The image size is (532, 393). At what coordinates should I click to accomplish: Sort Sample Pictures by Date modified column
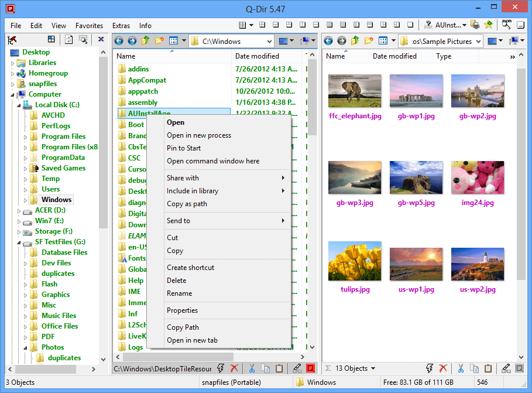(x=394, y=56)
